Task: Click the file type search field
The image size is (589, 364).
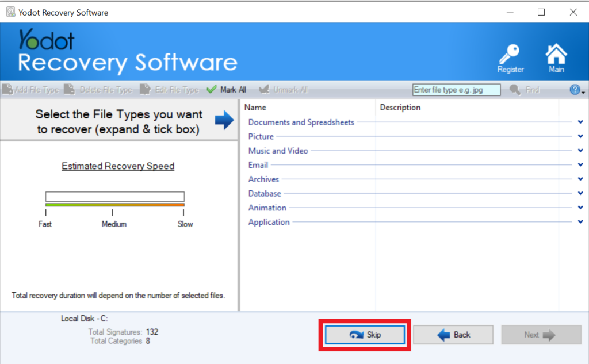Action: pos(456,90)
